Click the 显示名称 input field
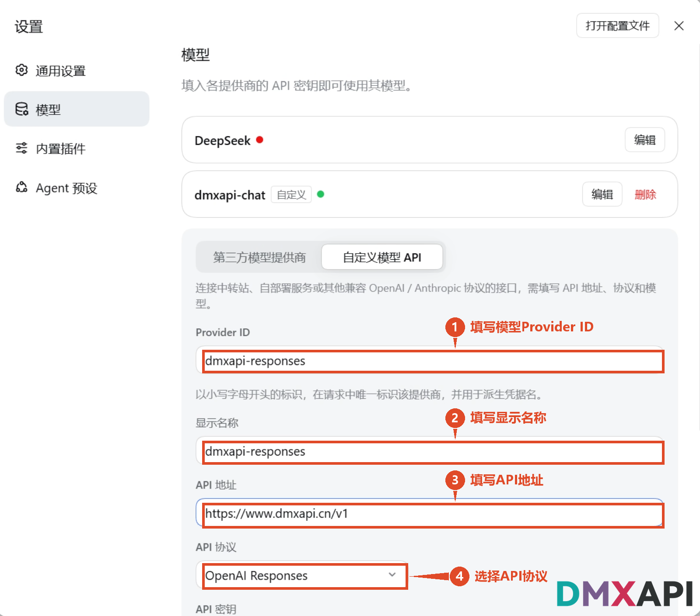 click(430, 451)
